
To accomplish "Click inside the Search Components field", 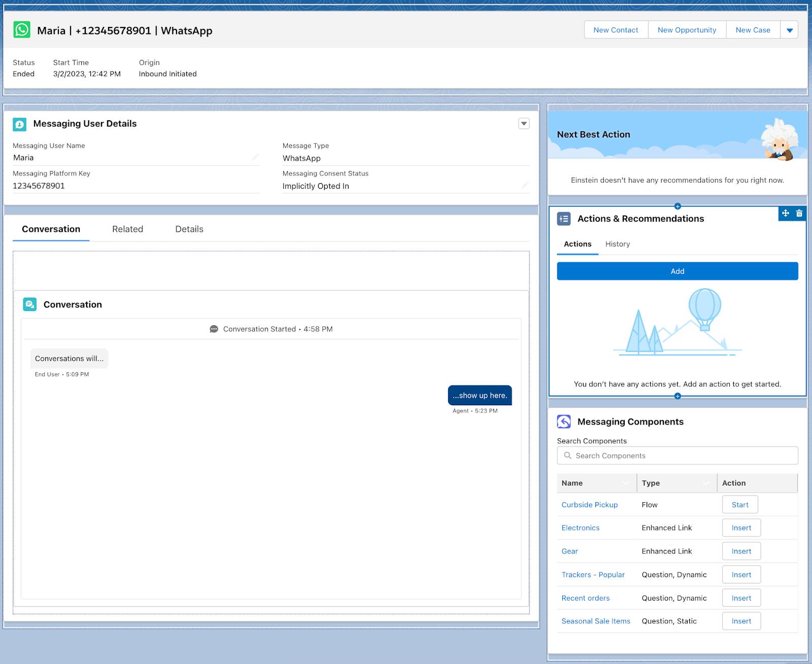I will (x=660, y=456).
